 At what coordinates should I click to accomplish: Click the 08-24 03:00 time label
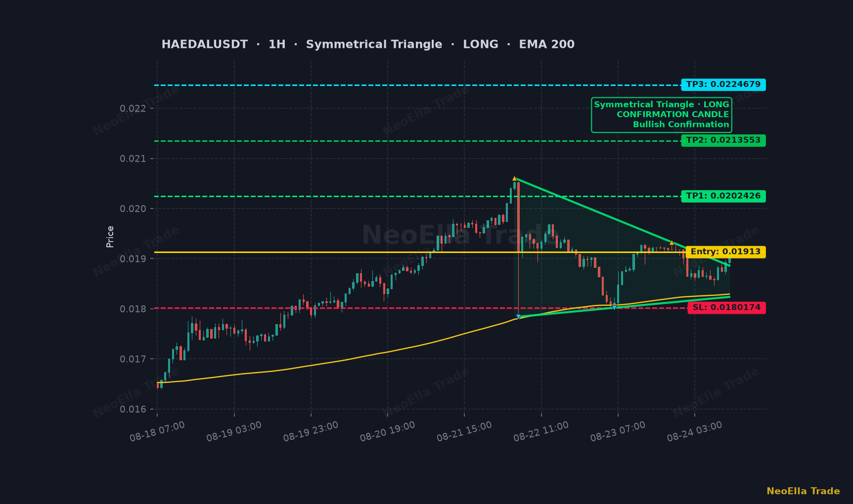pos(694,431)
